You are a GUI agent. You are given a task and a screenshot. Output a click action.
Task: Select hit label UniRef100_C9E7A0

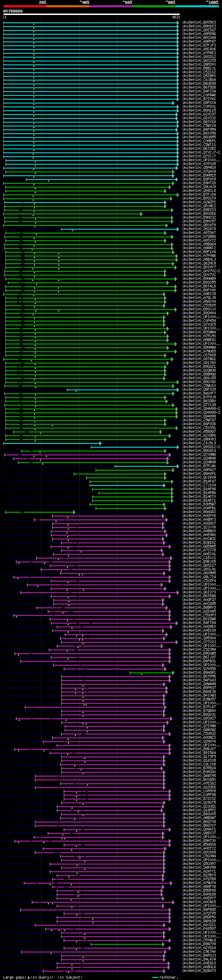(x=199, y=951)
